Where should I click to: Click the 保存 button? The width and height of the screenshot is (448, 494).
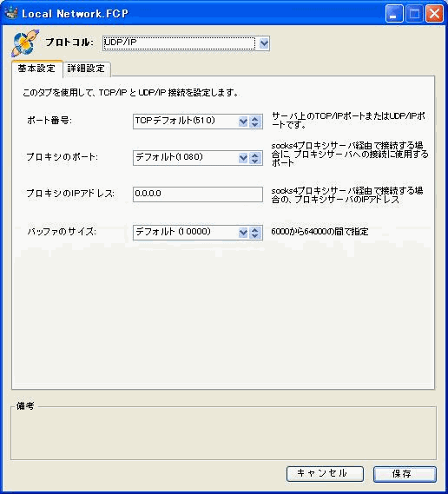tap(405, 474)
